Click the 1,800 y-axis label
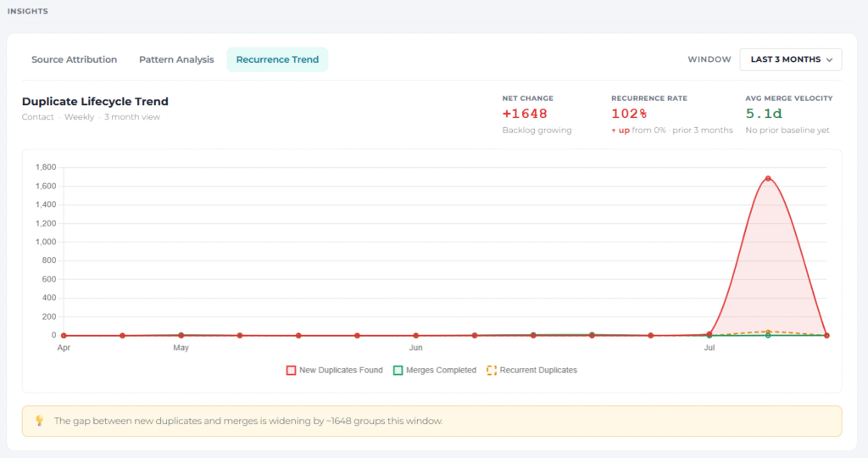The image size is (868, 458). coord(46,167)
